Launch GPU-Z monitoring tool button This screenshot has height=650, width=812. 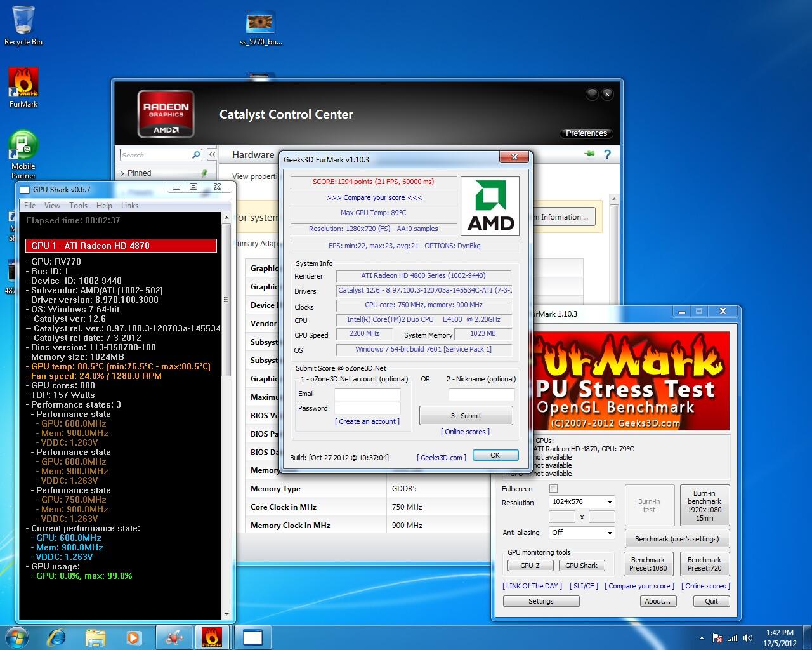coord(530,566)
